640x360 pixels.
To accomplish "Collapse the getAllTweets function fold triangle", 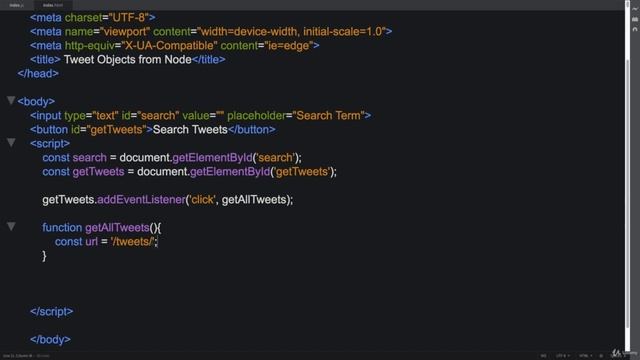I will 11,226.
